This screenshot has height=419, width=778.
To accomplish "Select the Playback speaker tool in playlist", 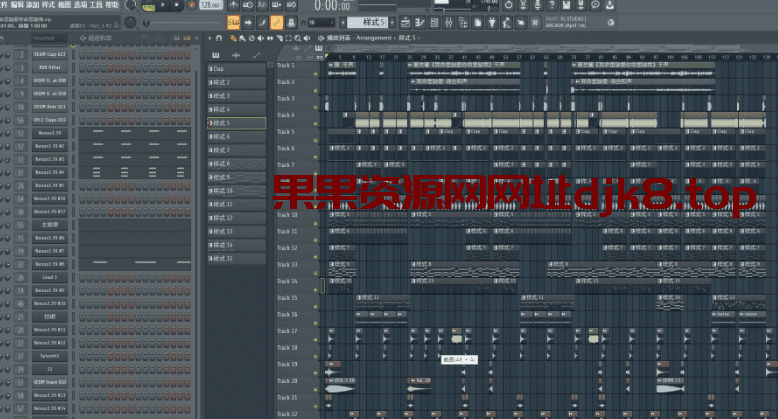I will point(307,38).
